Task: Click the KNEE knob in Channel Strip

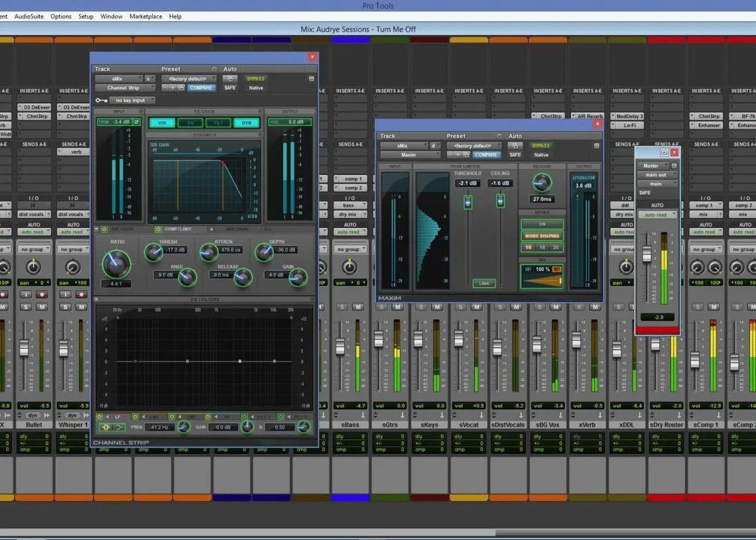Action: pos(187,277)
